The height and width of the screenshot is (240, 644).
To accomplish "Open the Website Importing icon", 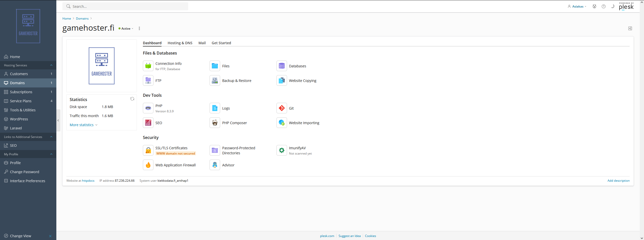I will 282,123.
